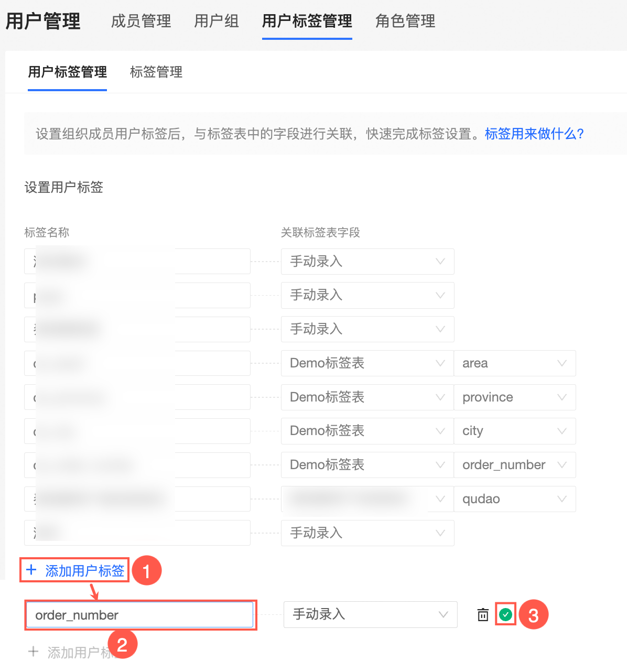Click the blue 添加用户标签 link

(85, 570)
